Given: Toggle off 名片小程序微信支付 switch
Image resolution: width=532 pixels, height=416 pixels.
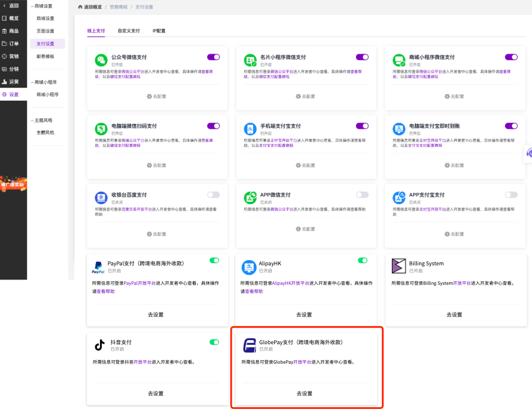Looking at the screenshot, I should pyautogui.click(x=362, y=57).
